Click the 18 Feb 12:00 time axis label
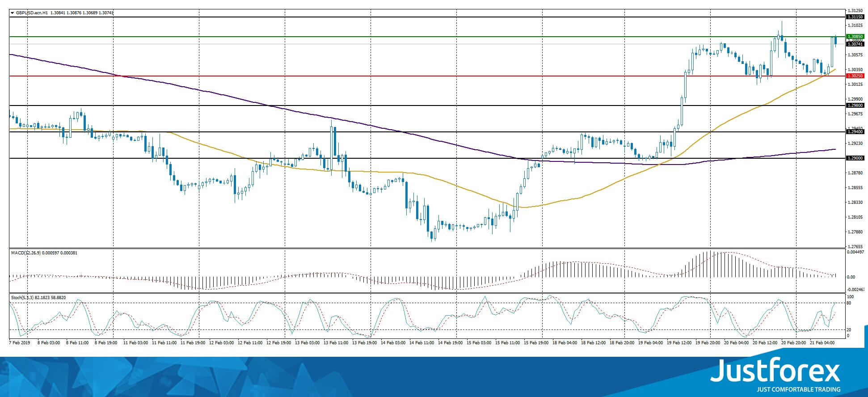The image size is (868, 397). coord(593,343)
